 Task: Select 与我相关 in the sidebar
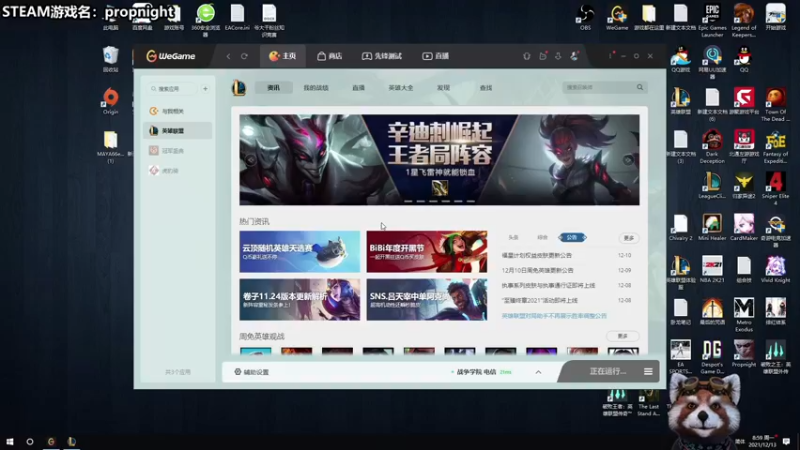click(177, 111)
